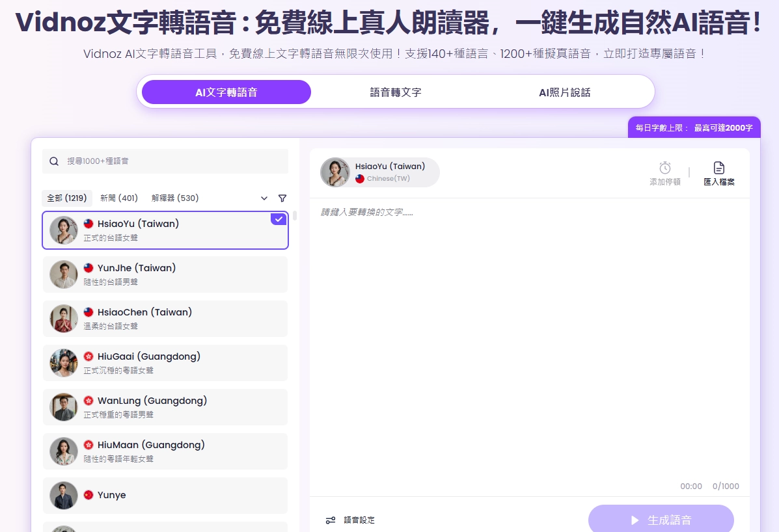Open the selected voice HsiaoYu Chinese(TW) chip
779x532 pixels.
(x=380, y=172)
